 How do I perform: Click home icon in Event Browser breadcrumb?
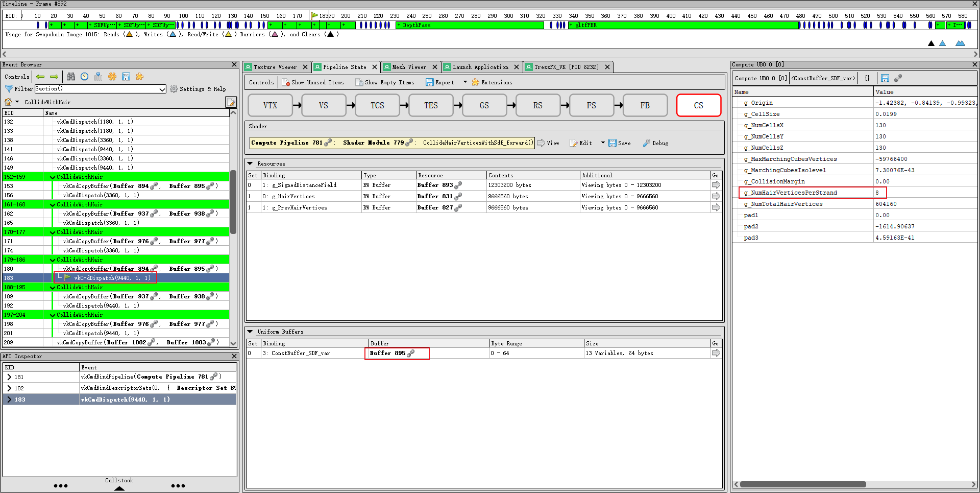point(8,102)
